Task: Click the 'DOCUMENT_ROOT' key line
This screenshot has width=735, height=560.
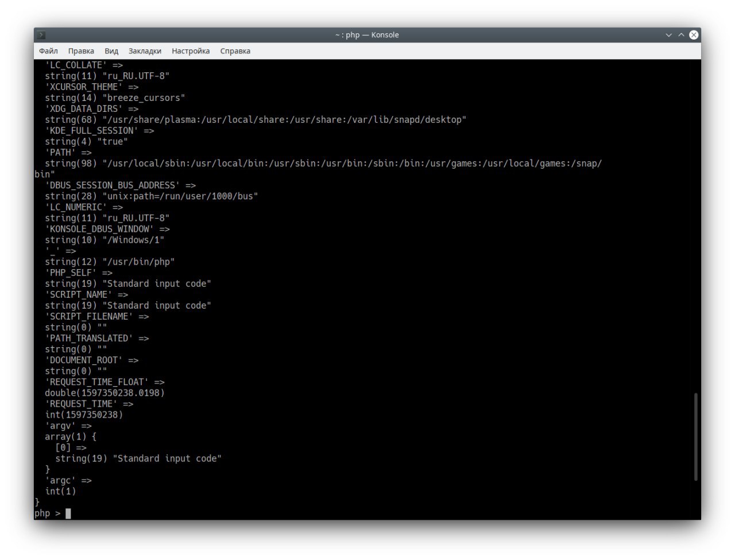Action: tap(92, 360)
